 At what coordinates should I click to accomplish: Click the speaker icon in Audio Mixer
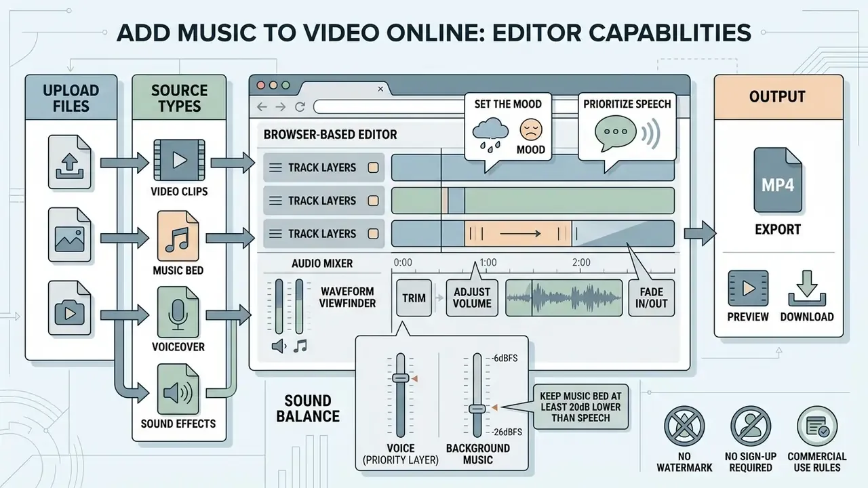click(x=279, y=346)
